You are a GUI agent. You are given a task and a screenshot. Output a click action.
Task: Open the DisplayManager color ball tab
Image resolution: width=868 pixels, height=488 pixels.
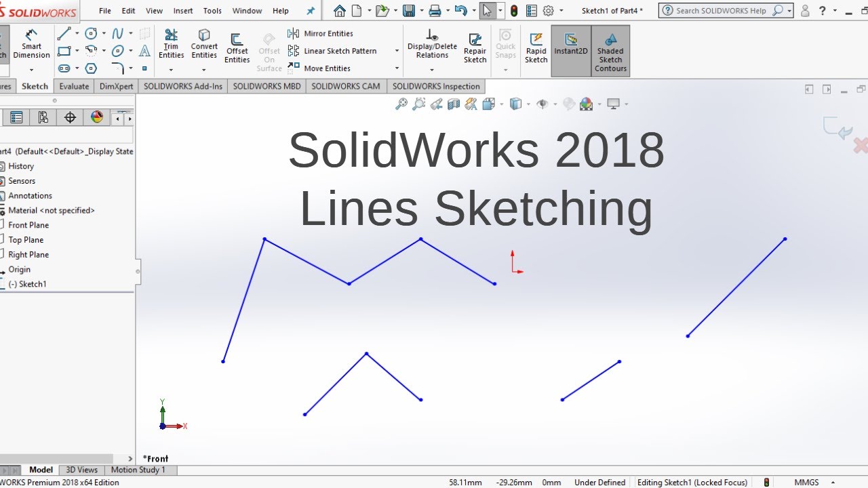[97, 117]
